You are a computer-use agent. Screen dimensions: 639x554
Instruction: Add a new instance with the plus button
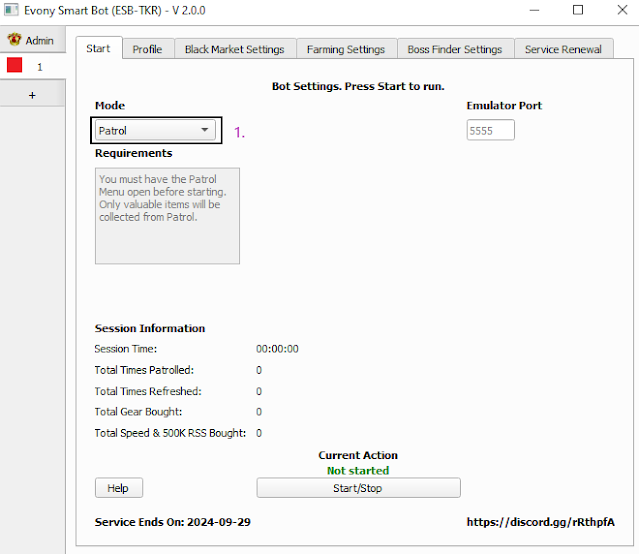(32, 95)
